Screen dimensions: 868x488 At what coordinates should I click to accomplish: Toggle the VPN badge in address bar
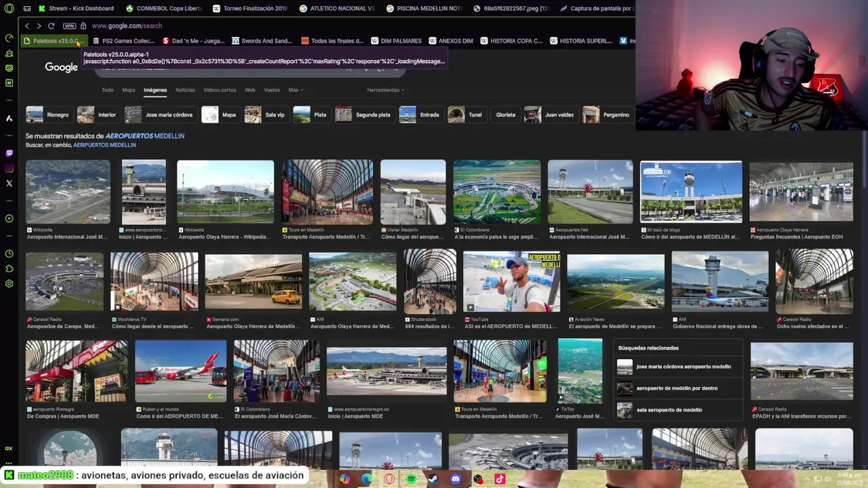pyautogui.click(x=69, y=26)
